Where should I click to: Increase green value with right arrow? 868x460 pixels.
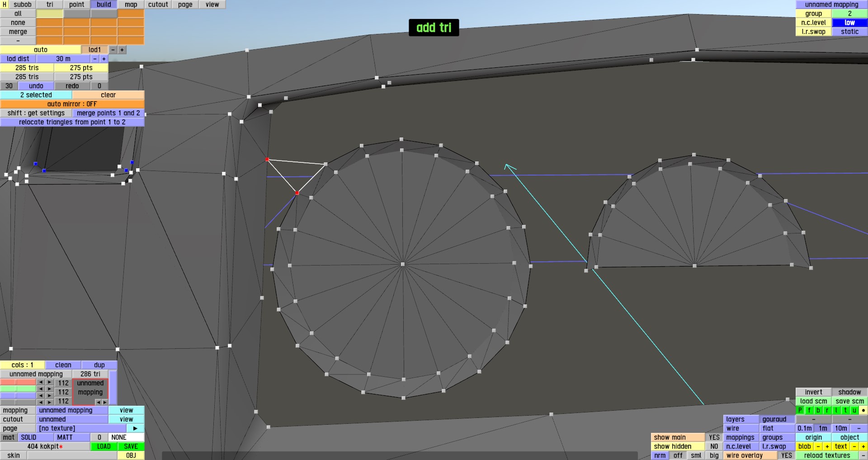click(49, 389)
